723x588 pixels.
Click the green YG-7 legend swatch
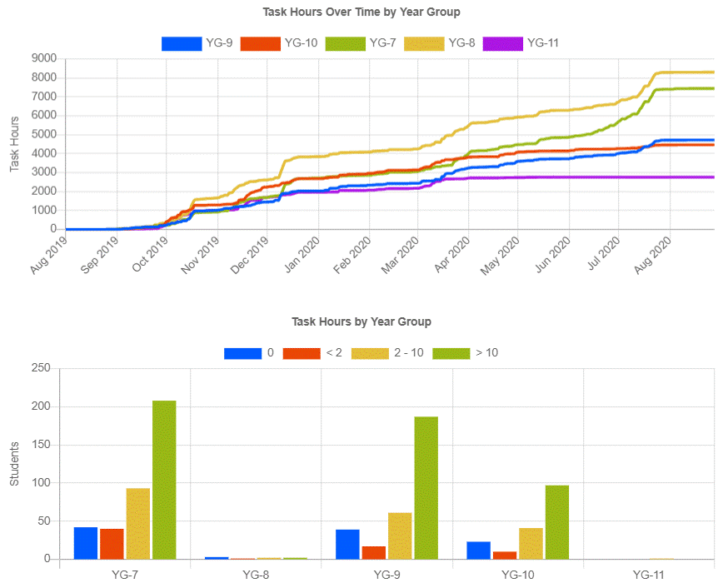pyautogui.click(x=345, y=43)
